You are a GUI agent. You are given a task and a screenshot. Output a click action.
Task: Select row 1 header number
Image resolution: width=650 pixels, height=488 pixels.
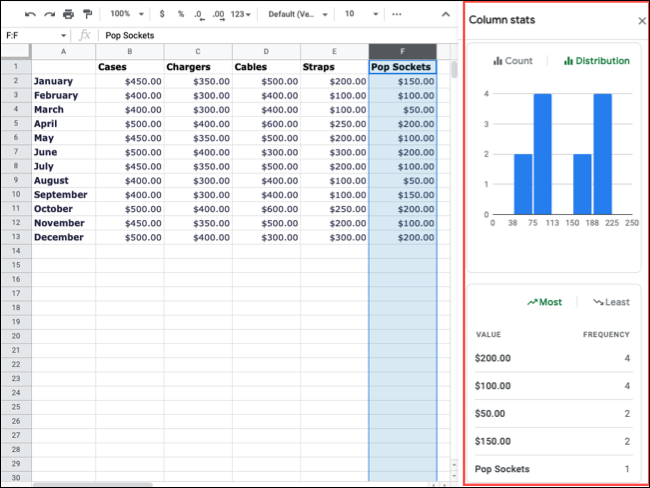(16, 66)
